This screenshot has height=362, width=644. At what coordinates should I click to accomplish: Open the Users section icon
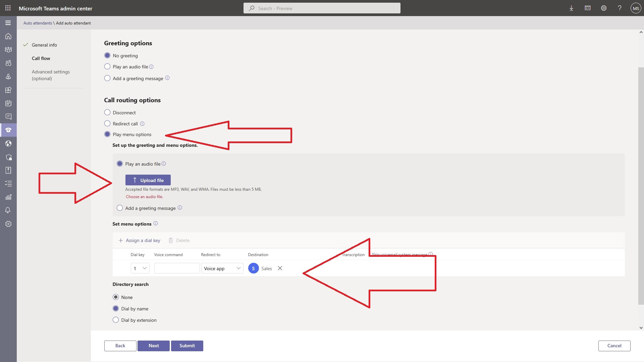click(8, 63)
